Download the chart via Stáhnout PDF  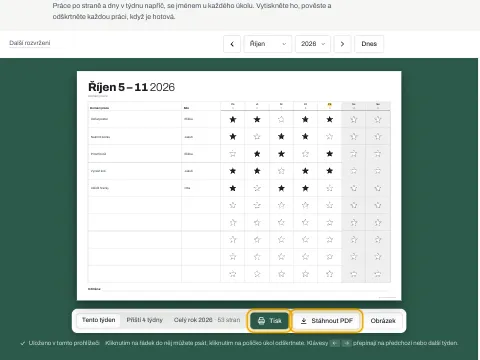point(327,321)
